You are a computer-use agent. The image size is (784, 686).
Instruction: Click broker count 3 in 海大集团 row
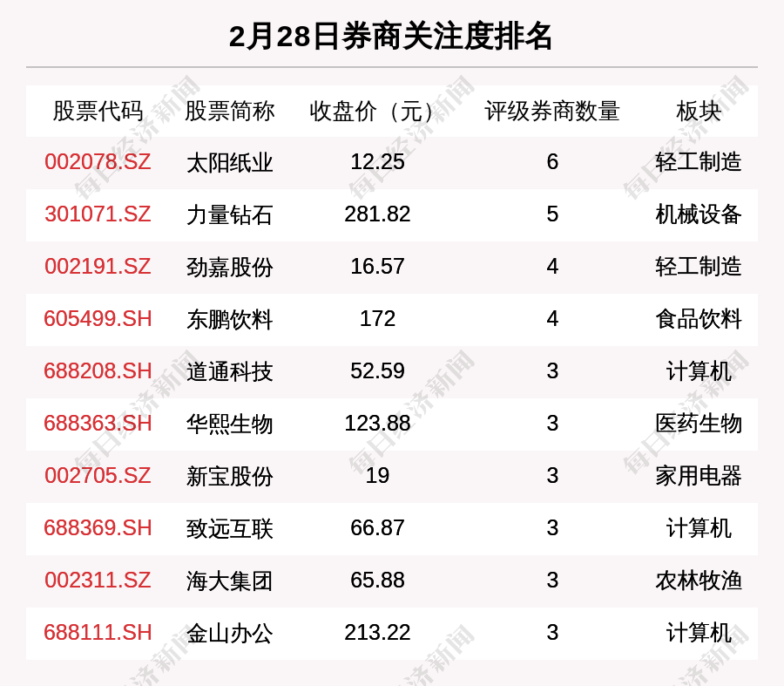coord(552,581)
